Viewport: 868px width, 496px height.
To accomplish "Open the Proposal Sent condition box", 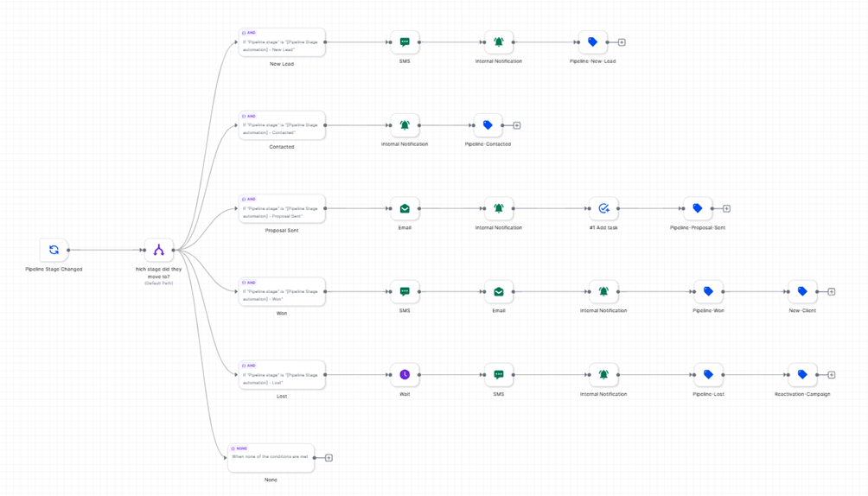I will pos(282,209).
